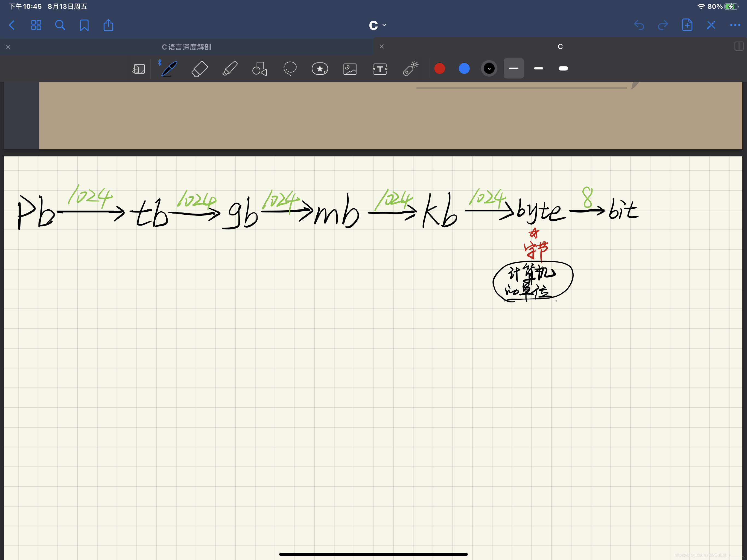Select the medium stroke width

[538, 68]
